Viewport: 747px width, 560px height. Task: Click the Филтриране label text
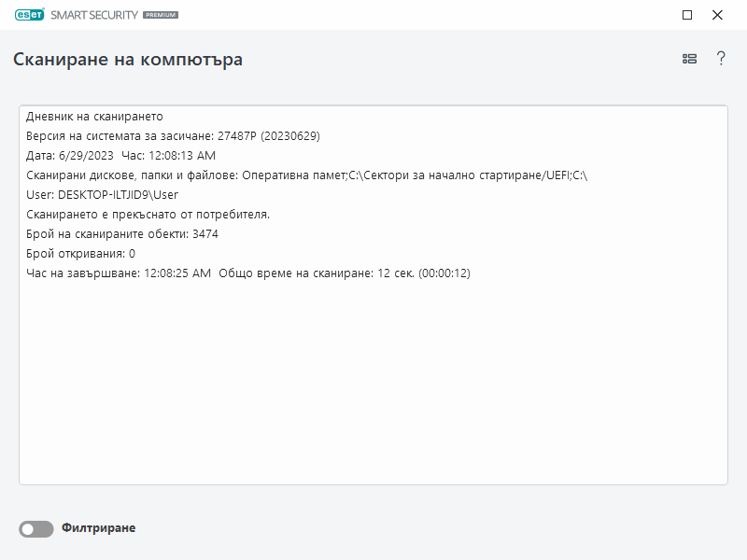98,528
